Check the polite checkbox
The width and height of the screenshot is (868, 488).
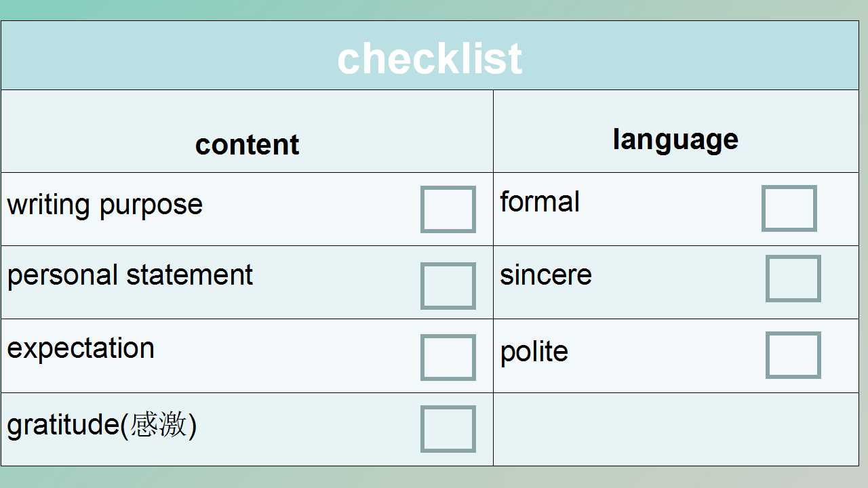793,355
